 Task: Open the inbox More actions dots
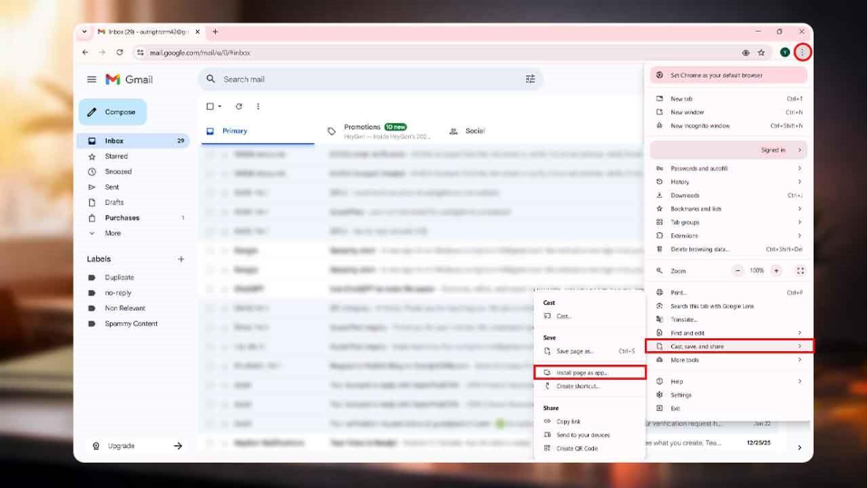tap(258, 106)
